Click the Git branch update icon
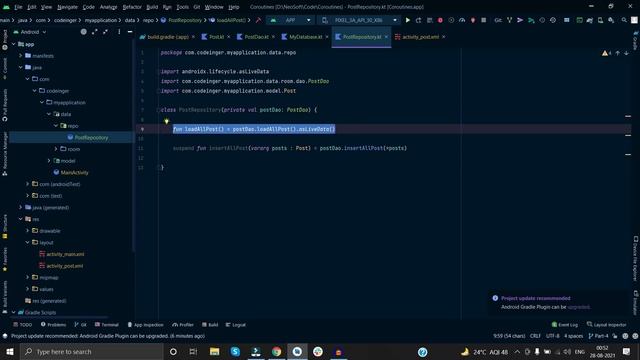Screen dimensions: 640x360 tap(509, 20)
